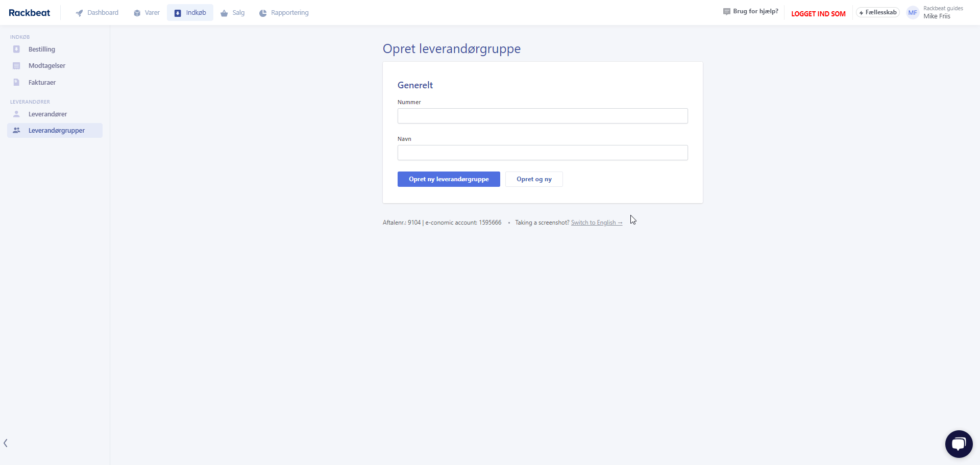Click the Fakturaer document icon
Image resolution: width=980 pixels, height=465 pixels.
(x=17, y=82)
